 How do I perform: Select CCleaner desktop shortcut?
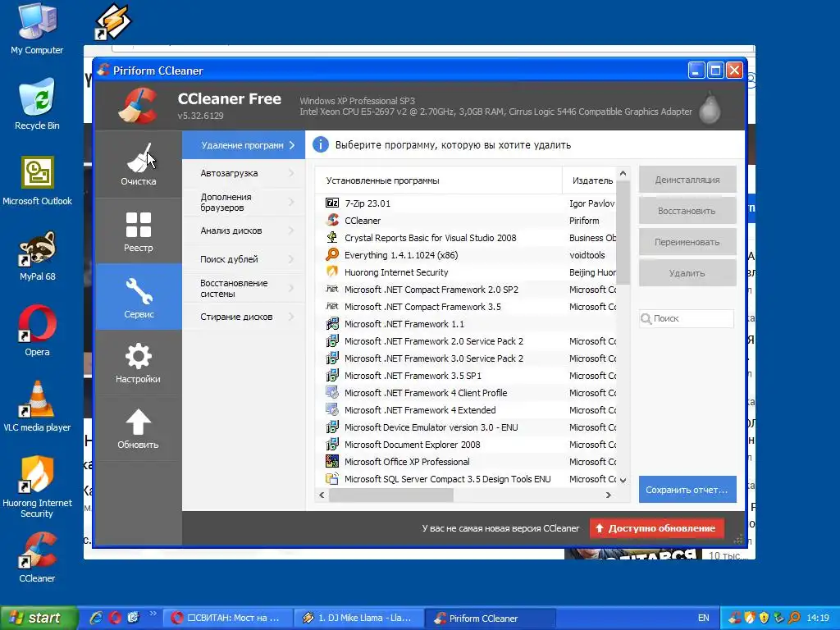tap(37, 557)
